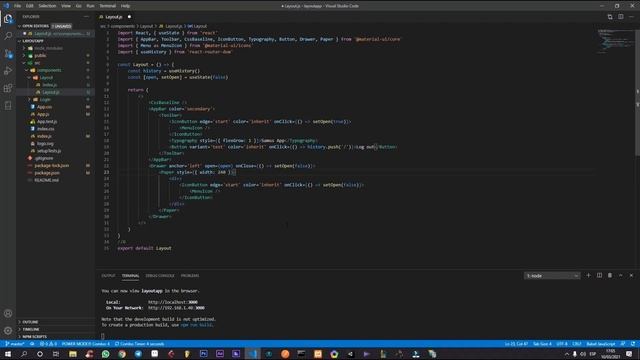640x360 pixels.
Task: Open Telegram from the taskbar
Action: point(138,354)
